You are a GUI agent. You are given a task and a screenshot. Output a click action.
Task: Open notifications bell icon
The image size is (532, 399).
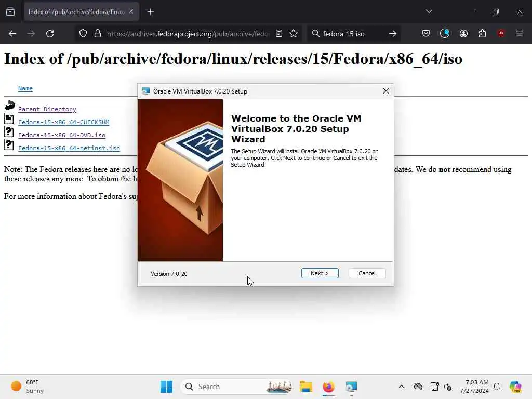tap(497, 387)
